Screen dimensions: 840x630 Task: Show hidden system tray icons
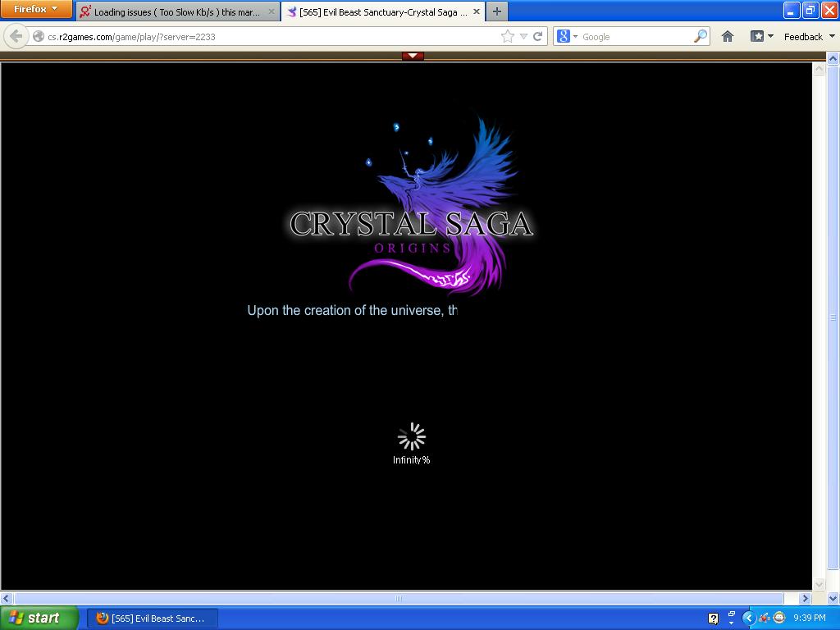click(748, 618)
